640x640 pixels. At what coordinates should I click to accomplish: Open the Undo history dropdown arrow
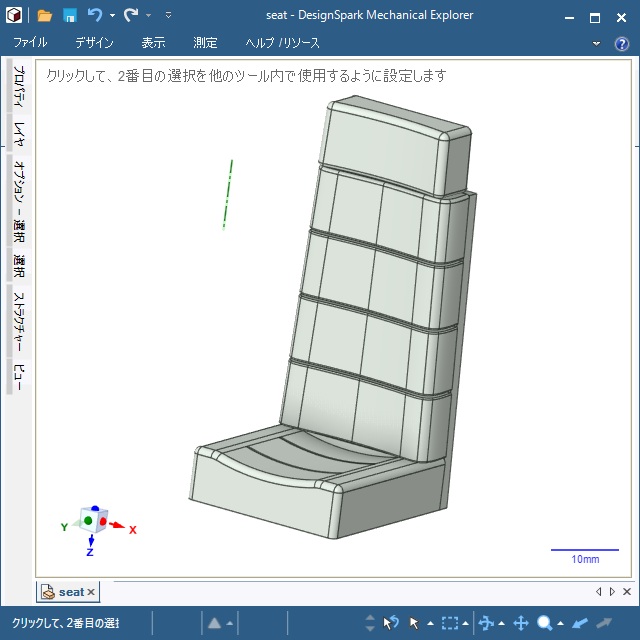point(112,16)
